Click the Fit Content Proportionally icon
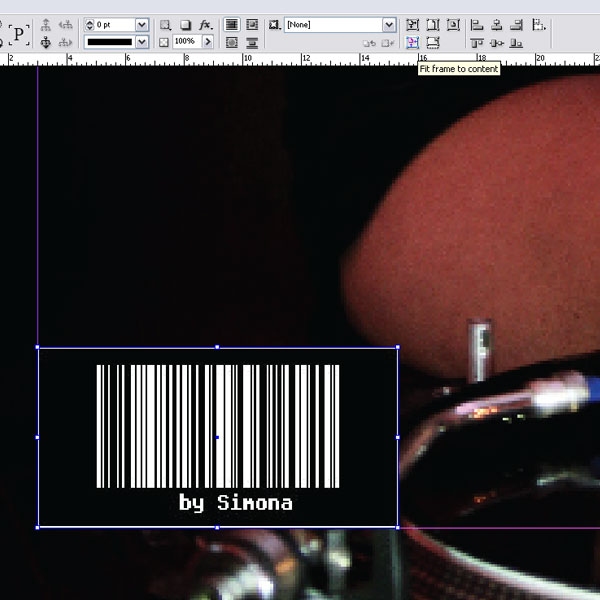Screen dimensions: 600x600 click(x=433, y=42)
